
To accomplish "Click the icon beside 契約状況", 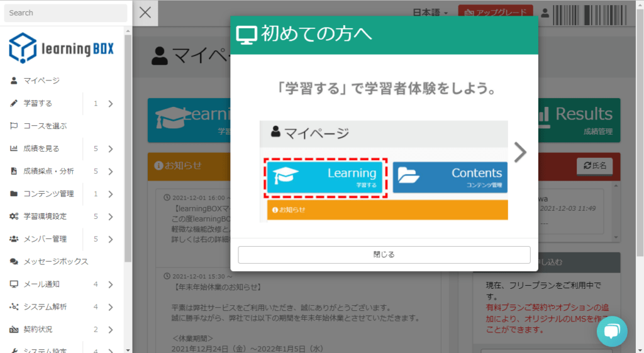I will click(14, 329).
